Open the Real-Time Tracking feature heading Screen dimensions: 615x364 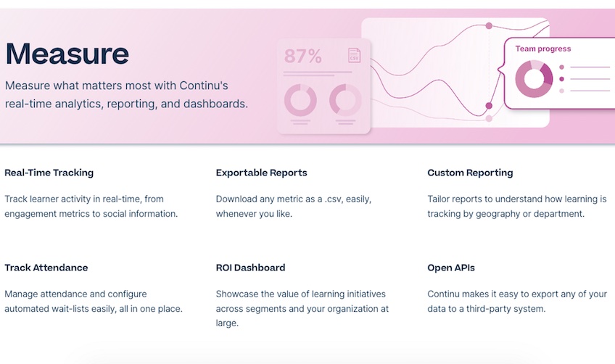pyautogui.click(x=49, y=173)
